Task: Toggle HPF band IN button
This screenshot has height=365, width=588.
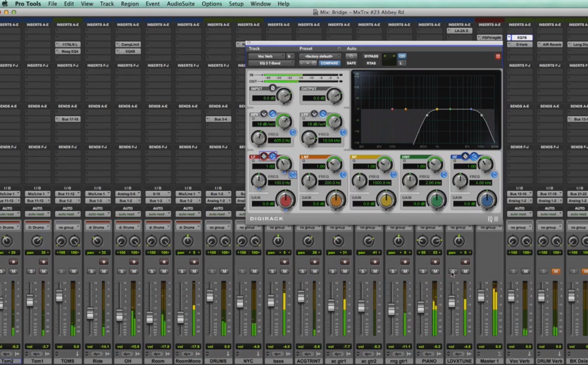Action: 293,132
